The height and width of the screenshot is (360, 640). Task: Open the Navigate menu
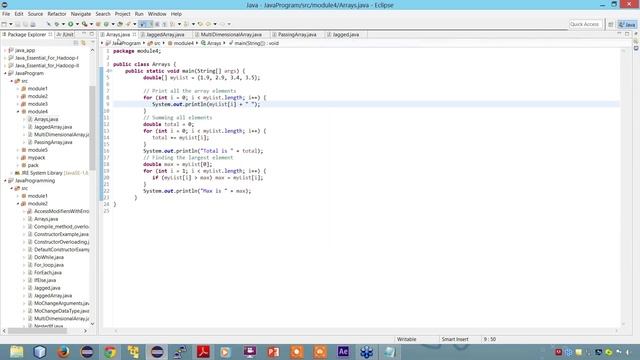81,14
